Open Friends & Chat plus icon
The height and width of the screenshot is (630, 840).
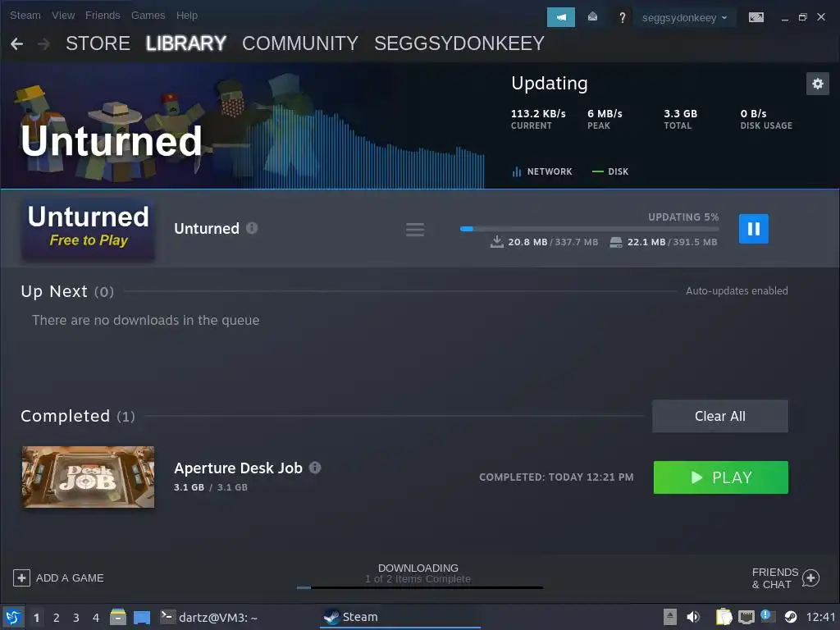coord(810,578)
